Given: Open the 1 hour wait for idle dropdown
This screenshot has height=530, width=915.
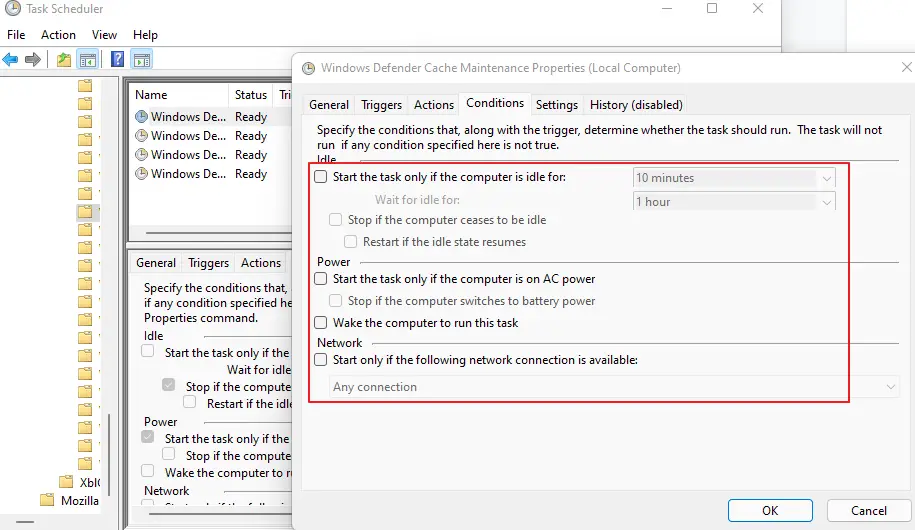Looking at the screenshot, I should click(734, 201).
